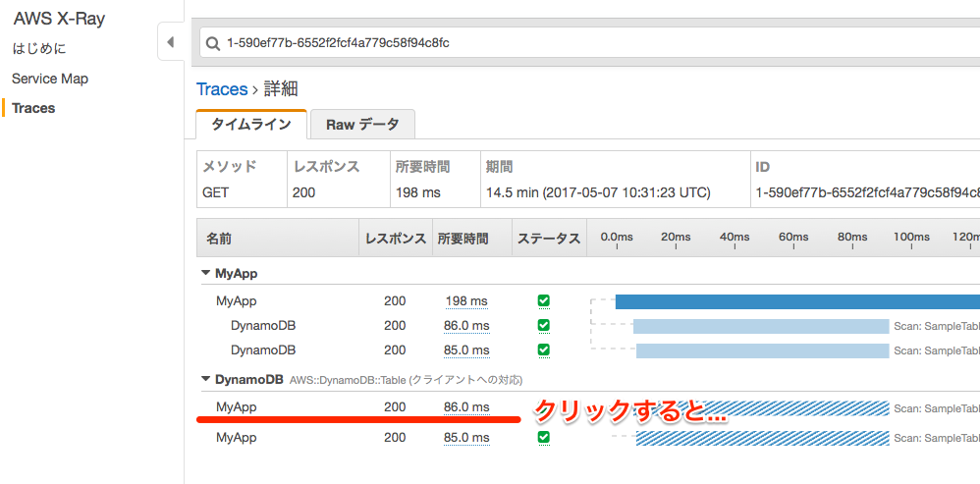Image resolution: width=980 pixels, height=484 pixels.
Task: Click MyApp in the last 85.0 ms row
Action: coord(237,437)
